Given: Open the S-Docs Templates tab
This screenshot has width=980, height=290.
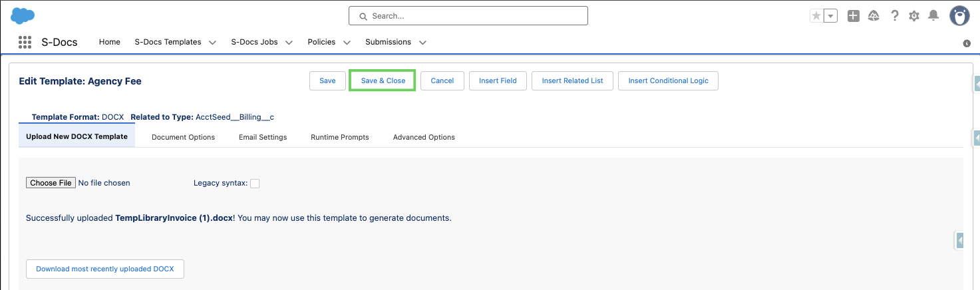Looking at the screenshot, I should tap(168, 42).
